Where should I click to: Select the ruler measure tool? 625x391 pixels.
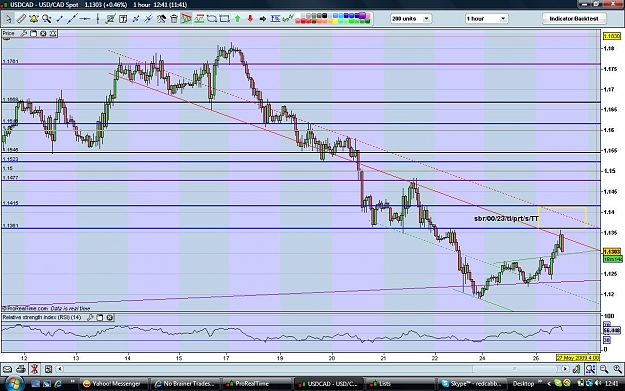(21, 19)
